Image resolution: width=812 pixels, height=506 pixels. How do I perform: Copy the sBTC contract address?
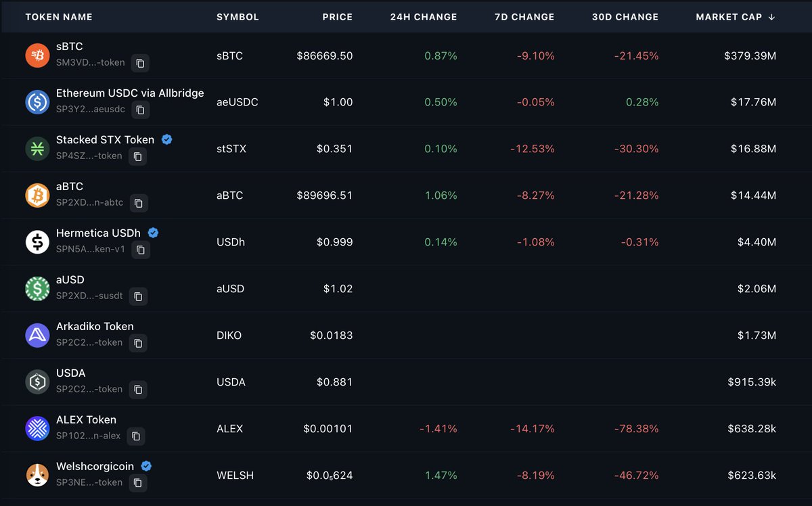[x=140, y=63]
